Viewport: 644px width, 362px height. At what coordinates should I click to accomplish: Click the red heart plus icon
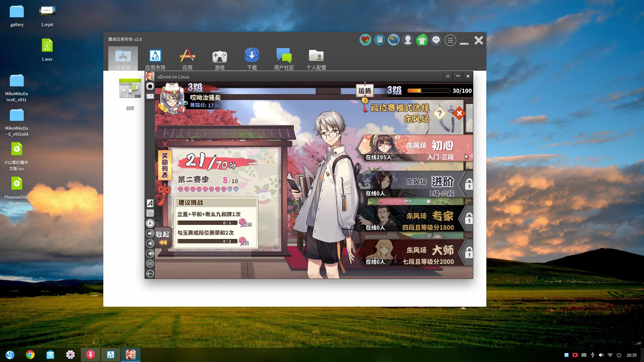365,40
